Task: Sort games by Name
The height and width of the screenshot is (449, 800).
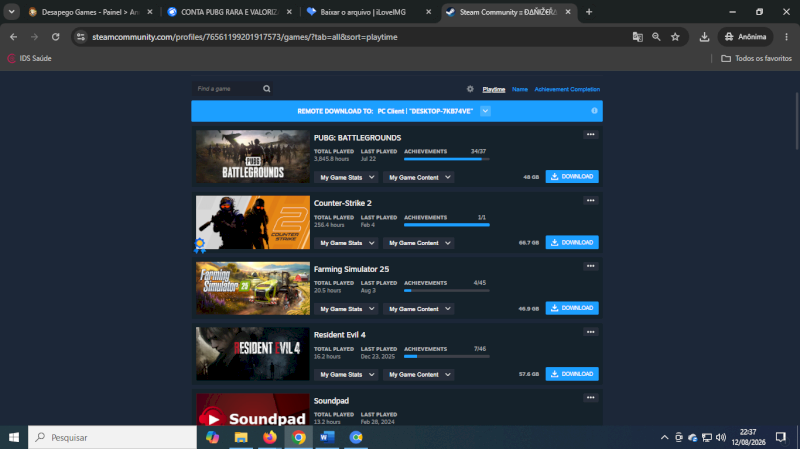Action: [519, 89]
